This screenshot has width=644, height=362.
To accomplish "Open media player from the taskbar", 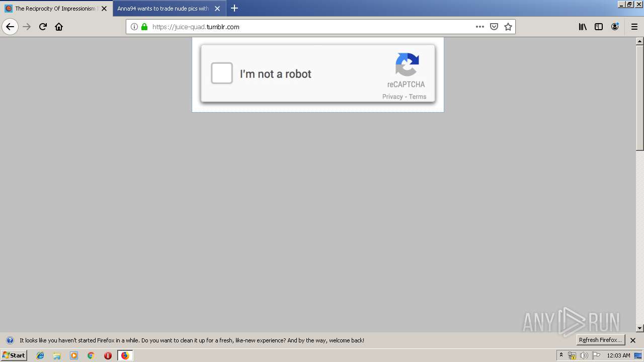I will click(74, 355).
